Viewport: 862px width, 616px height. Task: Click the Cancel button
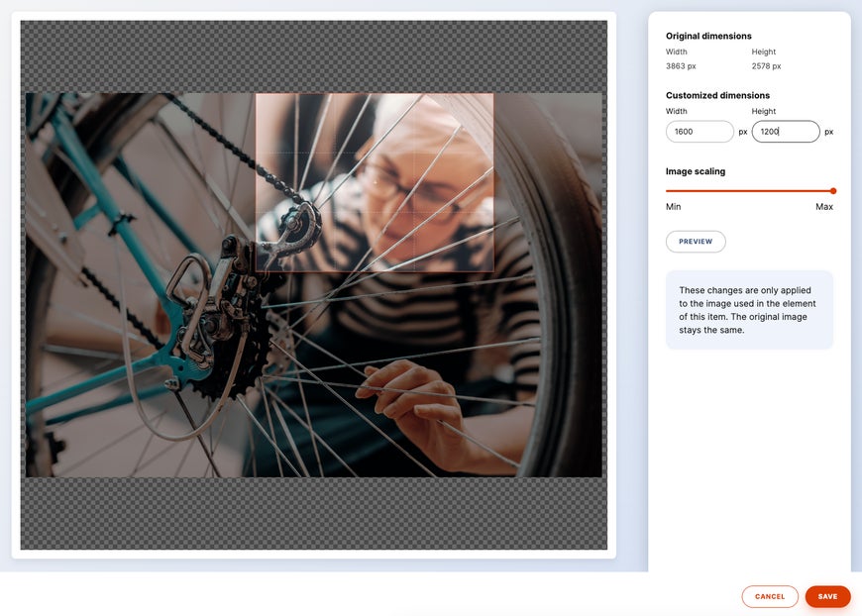(x=770, y=596)
